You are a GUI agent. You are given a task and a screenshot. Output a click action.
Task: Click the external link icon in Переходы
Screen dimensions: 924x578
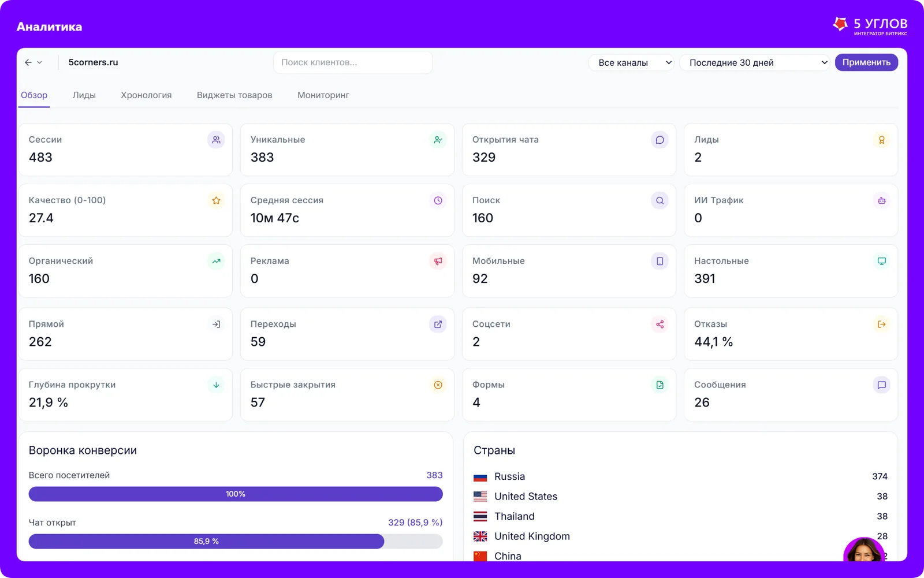pos(438,325)
